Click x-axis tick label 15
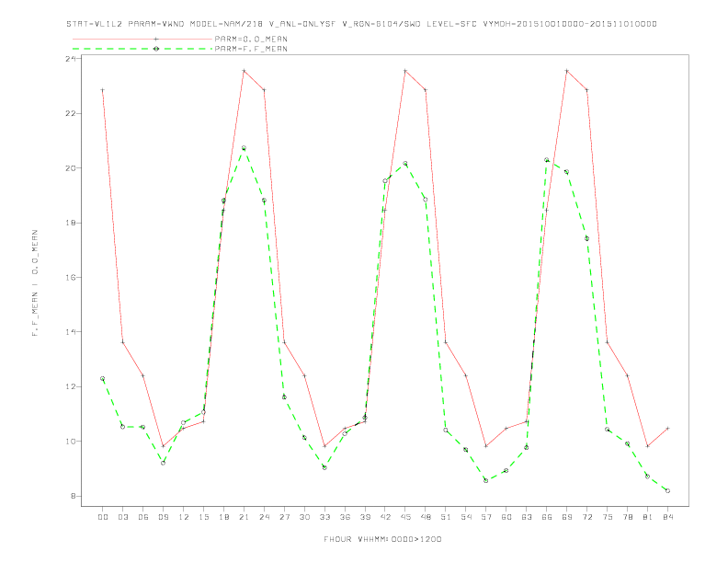This screenshot has width=728, height=563. (x=203, y=517)
